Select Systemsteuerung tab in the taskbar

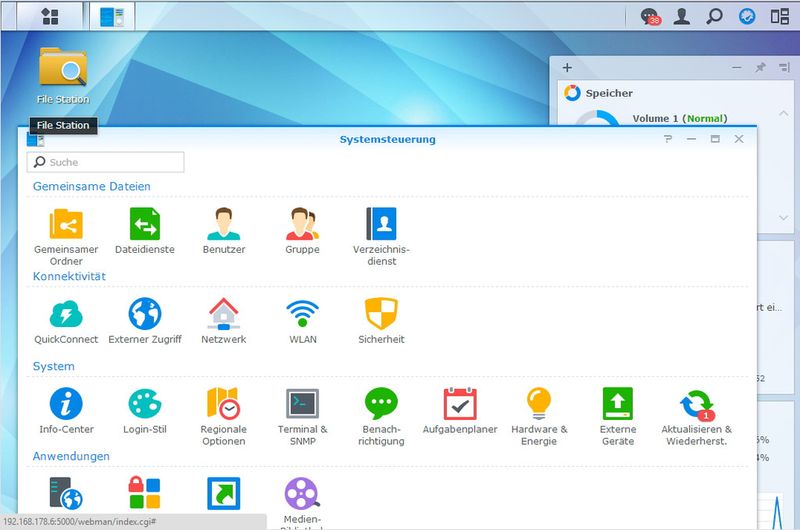click(112, 16)
